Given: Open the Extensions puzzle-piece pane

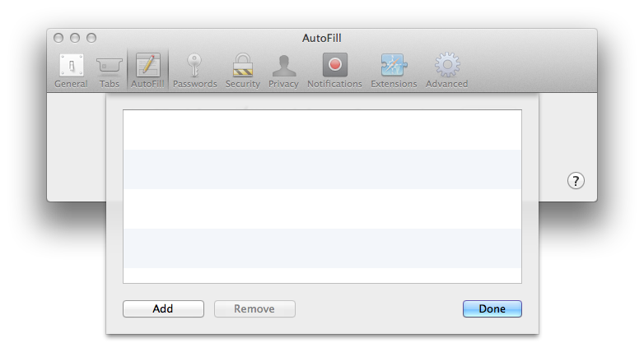Looking at the screenshot, I should tap(394, 70).
